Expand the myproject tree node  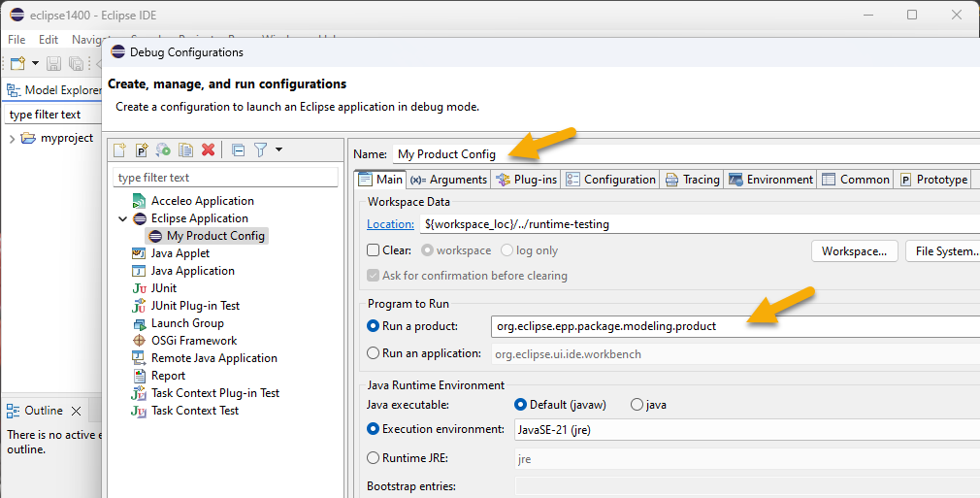(x=12, y=138)
